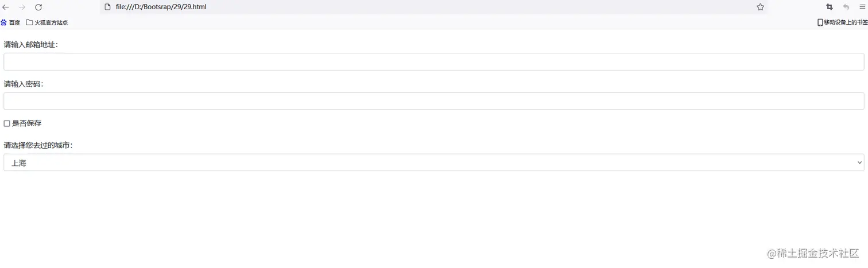Click the forward navigation arrow
The height and width of the screenshot is (268, 868).
22,7
